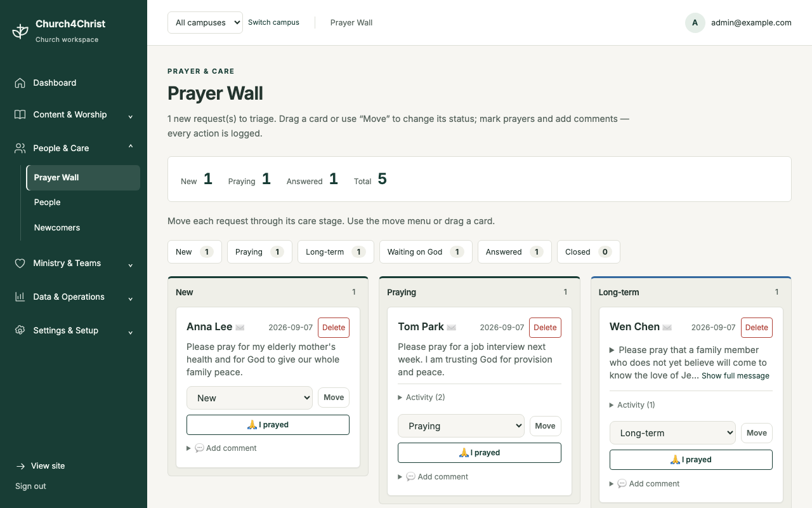This screenshot has width=812, height=508.
Task: Expand Wen Chen's Activity (1) section
Action: point(632,404)
